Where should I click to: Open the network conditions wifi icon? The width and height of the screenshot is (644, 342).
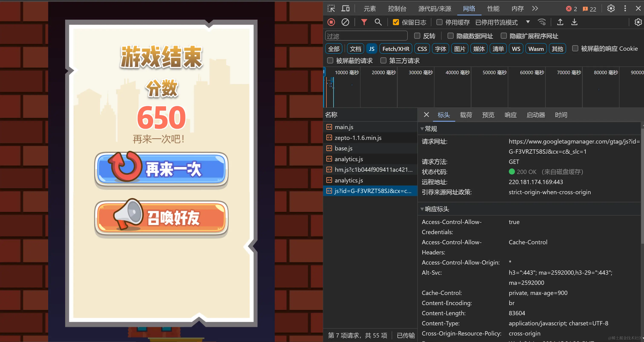pos(542,22)
